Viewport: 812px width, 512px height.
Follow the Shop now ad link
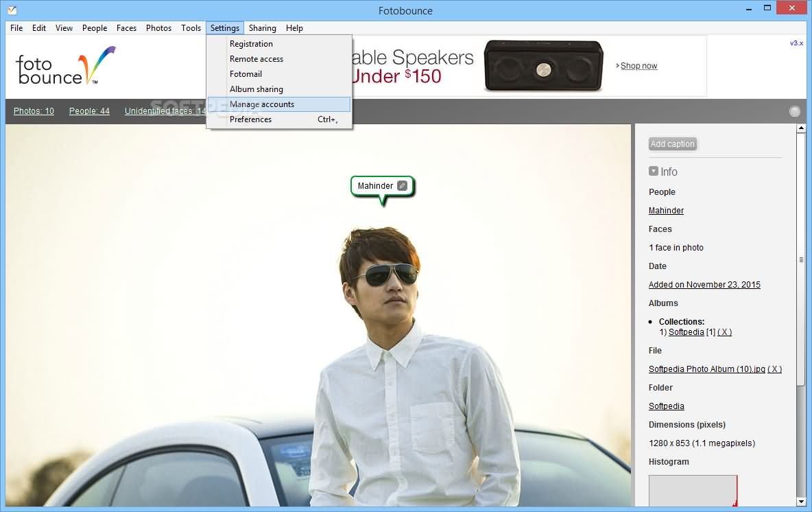coord(638,66)
